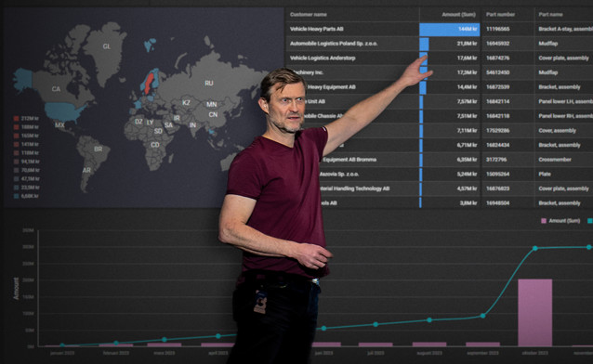
Task: Toggle the teal series legend swatch
Action: (x=590, y=221)
